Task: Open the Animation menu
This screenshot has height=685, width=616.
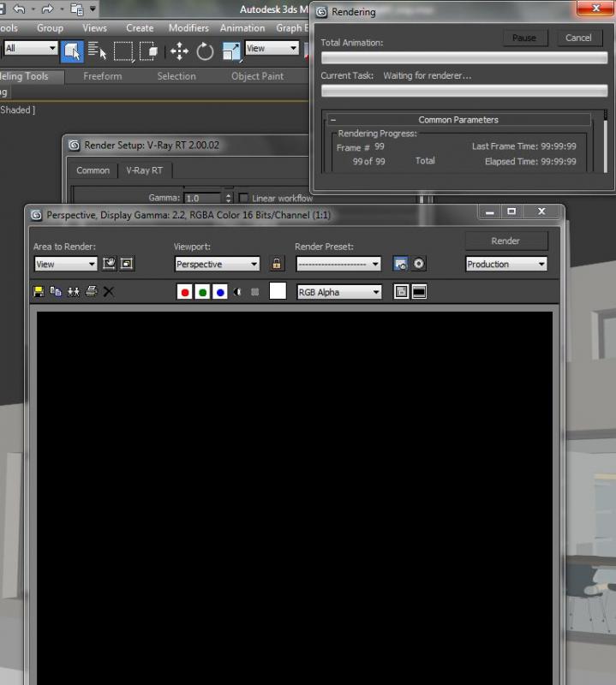Action: tap(242, 28)
